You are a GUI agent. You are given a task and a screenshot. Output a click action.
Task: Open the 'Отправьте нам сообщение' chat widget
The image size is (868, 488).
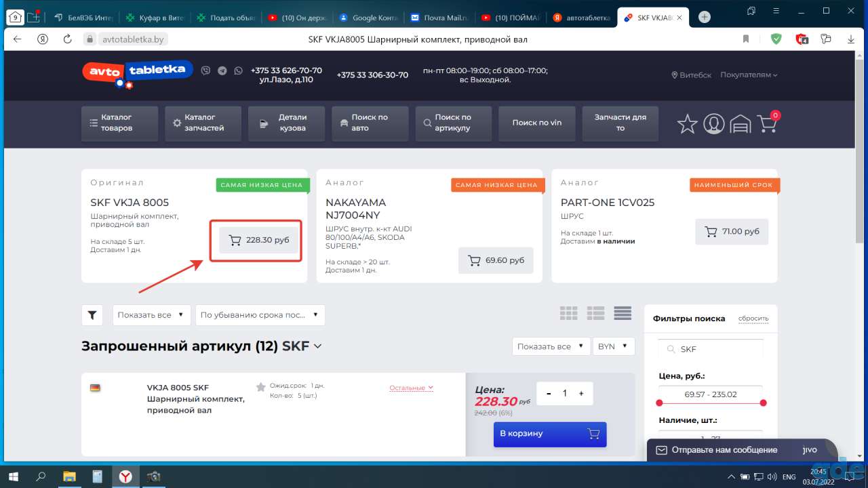[742, 450]
